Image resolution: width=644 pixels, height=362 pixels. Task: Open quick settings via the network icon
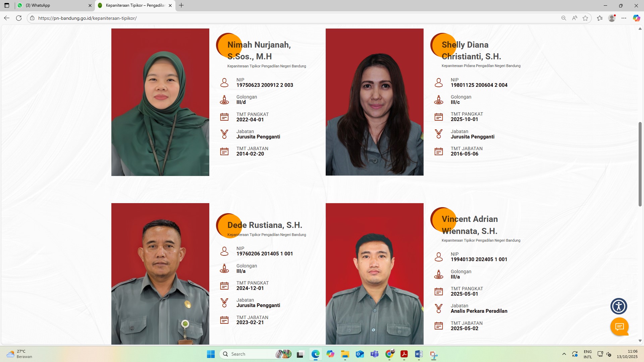coord(600,354)
